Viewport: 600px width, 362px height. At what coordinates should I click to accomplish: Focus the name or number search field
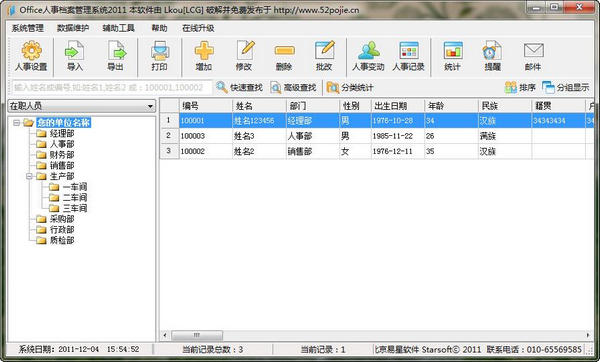(x=112, y=88)
